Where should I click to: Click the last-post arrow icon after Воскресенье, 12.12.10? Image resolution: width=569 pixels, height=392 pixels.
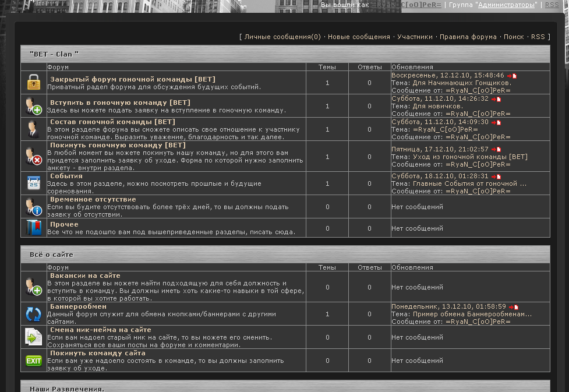(x=512, y=76)
